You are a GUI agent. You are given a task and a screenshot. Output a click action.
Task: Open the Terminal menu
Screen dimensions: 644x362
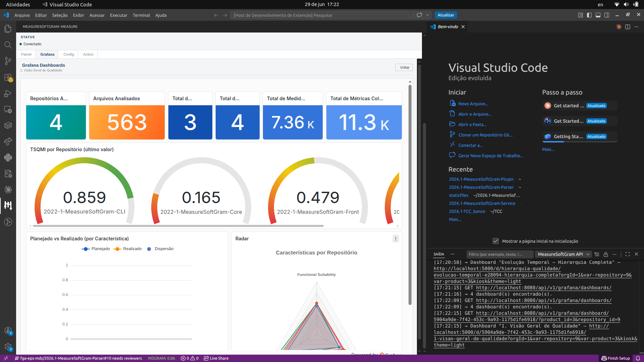[x=141, y=15]
